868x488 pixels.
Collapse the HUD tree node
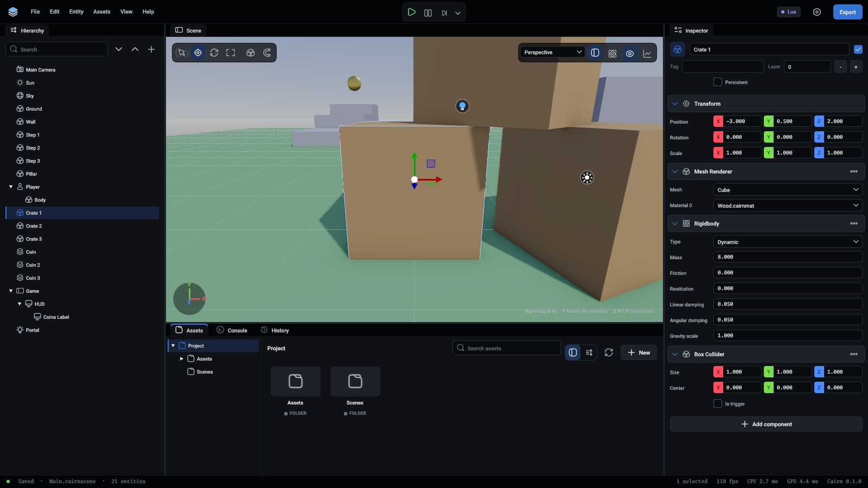click(x=20, y=304)
